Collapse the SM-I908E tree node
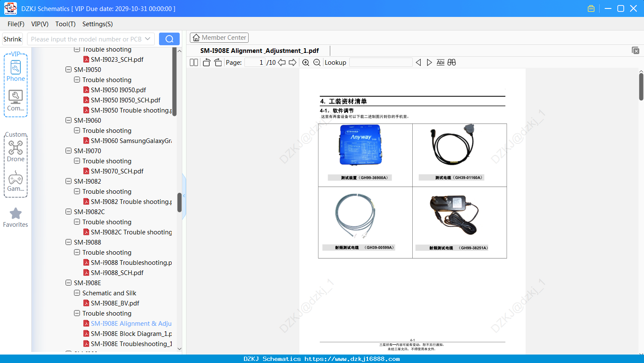Viewport: 644px width, 363px height. point(69,283)
